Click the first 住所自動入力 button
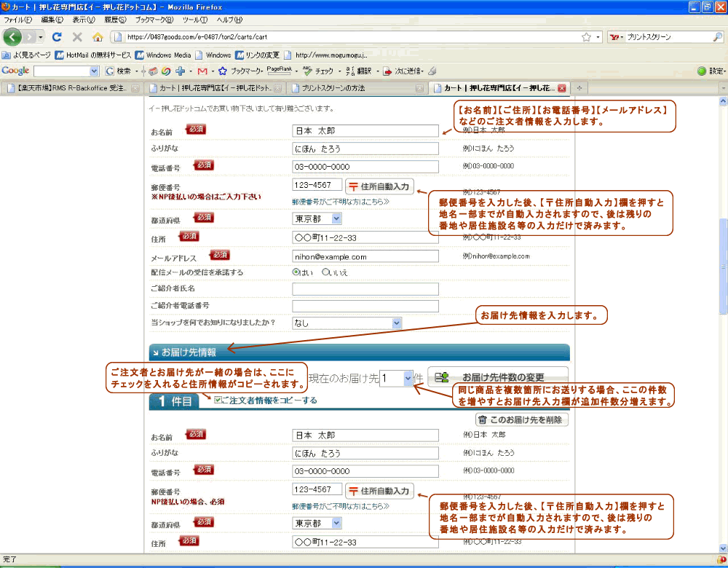This screenshot has height=568, width=728. [x=379, y=186]
